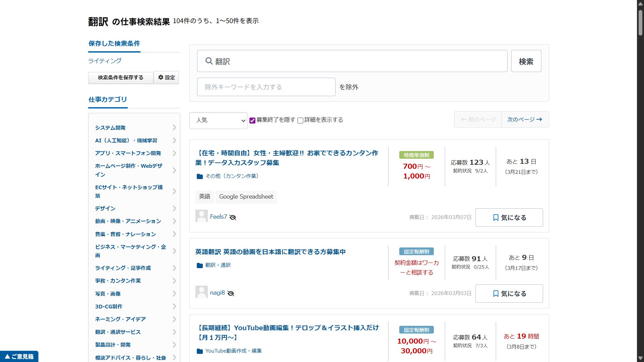Image resolution: width=644 pixels, height=362 pixels.
Task: Open the 英語翻訳 video translation job posting
Action: [271, 251]
